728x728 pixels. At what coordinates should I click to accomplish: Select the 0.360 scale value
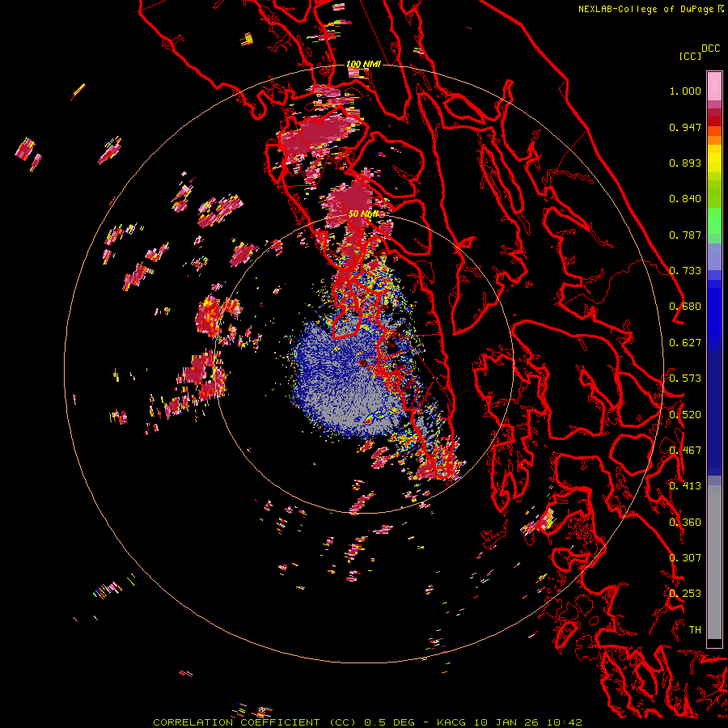[x=685, y=523]
